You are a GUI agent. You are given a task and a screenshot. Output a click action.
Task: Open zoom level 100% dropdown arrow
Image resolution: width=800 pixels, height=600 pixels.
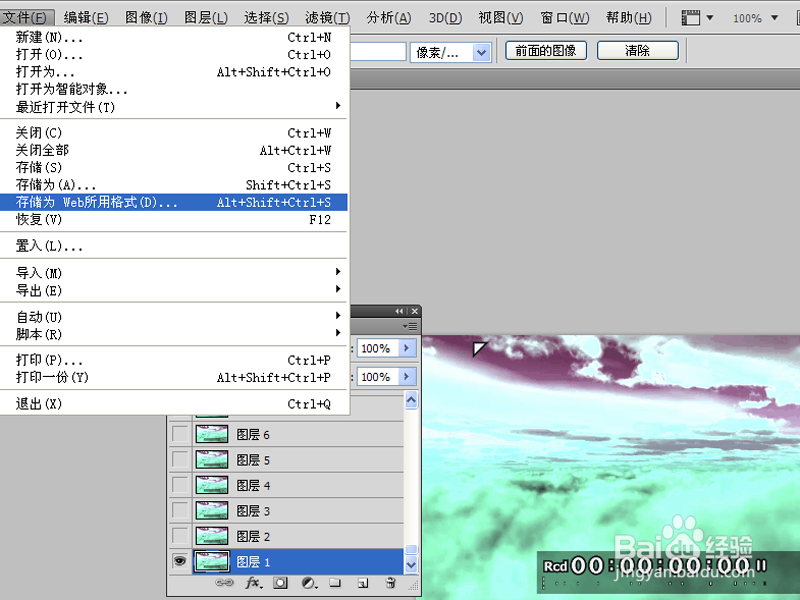pyautogui.click(x=774, y=18)
